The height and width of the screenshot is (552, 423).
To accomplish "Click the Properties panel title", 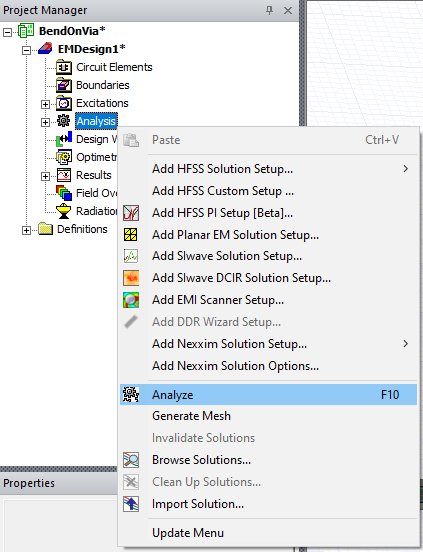I will coord(29,483).
